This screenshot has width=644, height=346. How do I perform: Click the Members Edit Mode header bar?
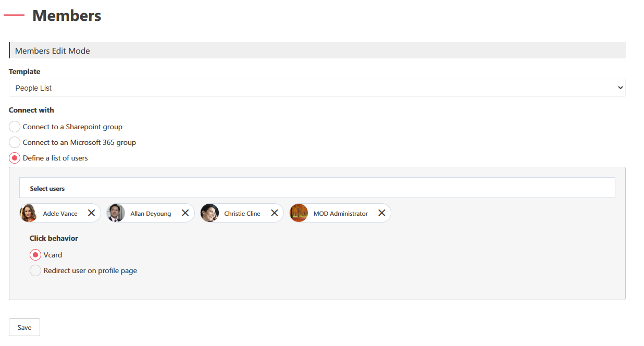pos(317,51)
